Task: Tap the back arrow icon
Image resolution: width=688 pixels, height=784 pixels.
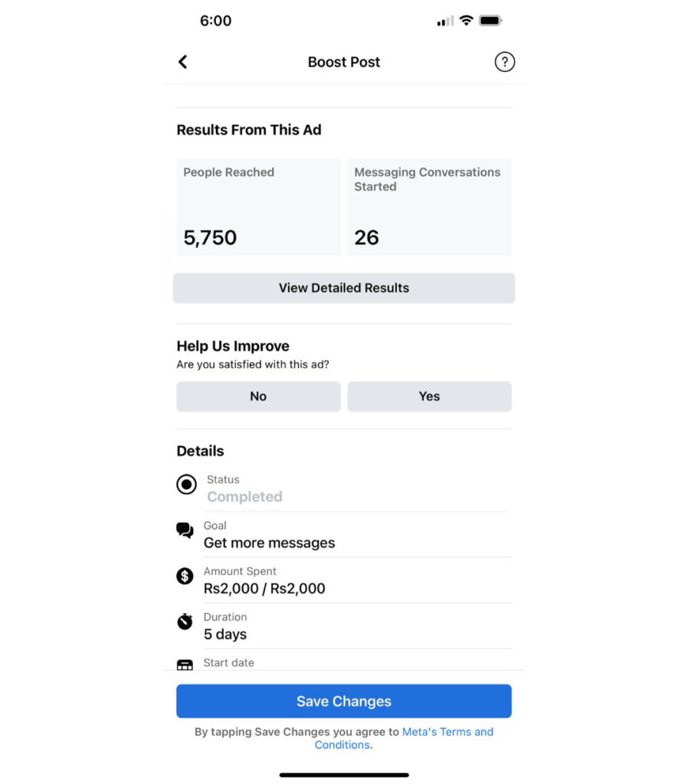Action: [182, 62]
